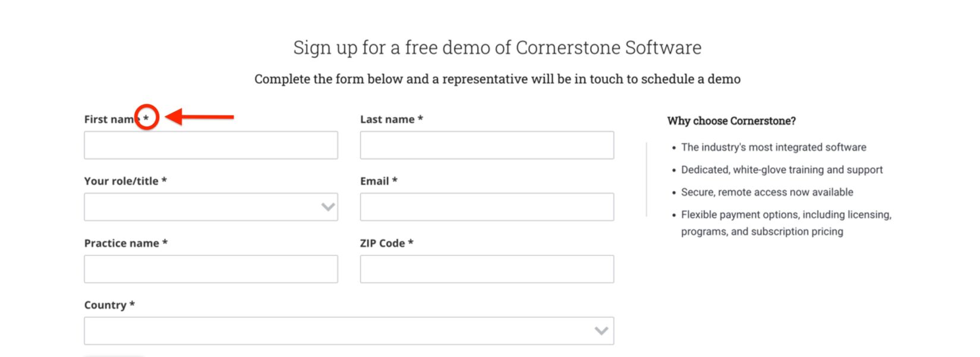
Task: Click the 'Email *' field label
Action: [377, 180]
